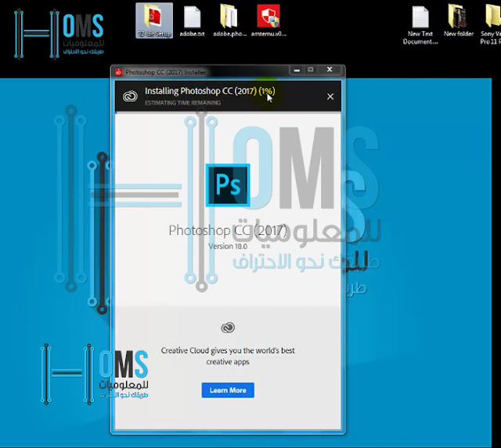
Task: Click 'Photoshop CC (2017) Installer' title text
Action: click(x=165, y=72)
